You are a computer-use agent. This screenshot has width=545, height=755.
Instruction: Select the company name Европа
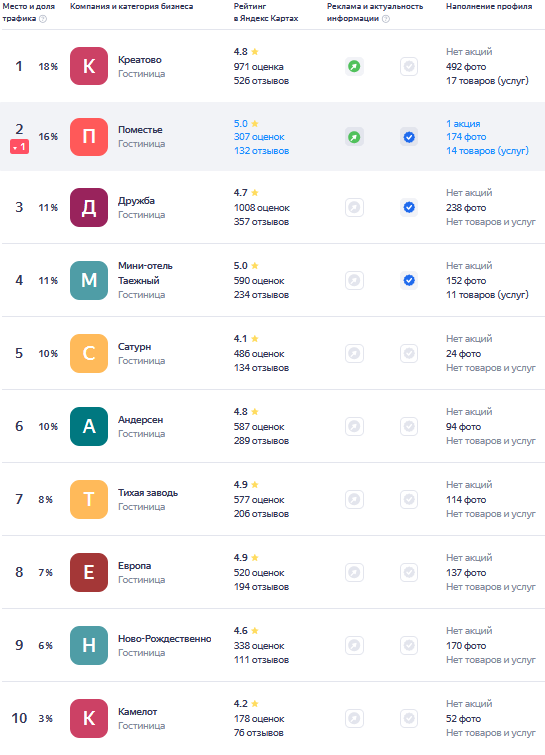pos(134,566)
